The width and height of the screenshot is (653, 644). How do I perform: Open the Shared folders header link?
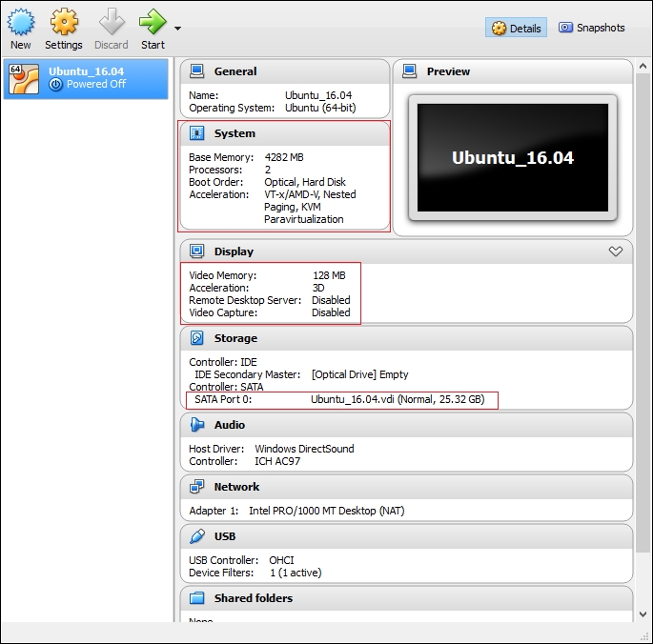pos(254,598)
